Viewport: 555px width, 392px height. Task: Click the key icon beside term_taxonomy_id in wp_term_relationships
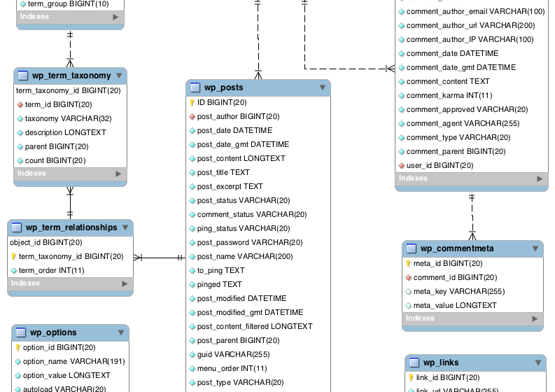[13, 256]
